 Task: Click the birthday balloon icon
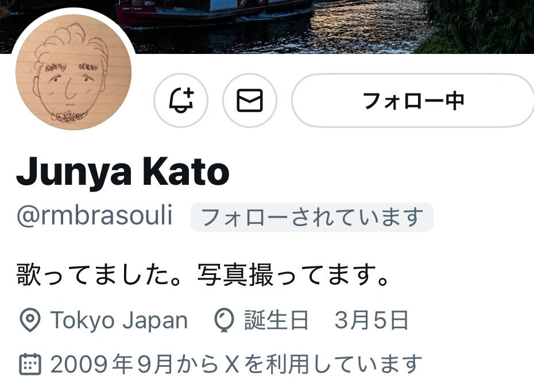coord(224,320)
